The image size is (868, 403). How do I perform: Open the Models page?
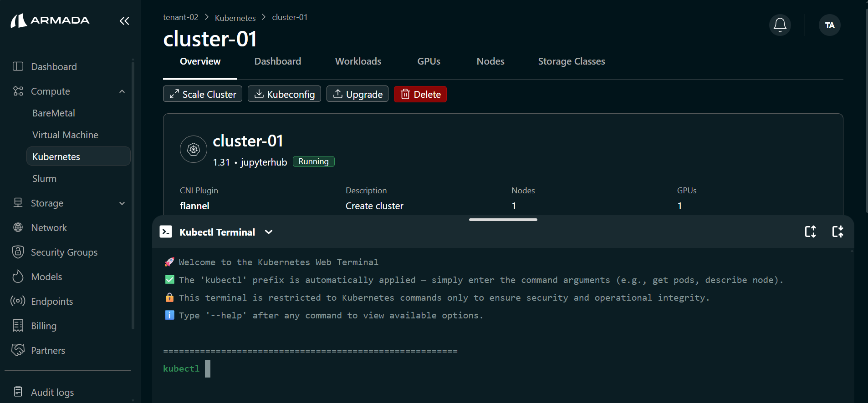[46, 277]
